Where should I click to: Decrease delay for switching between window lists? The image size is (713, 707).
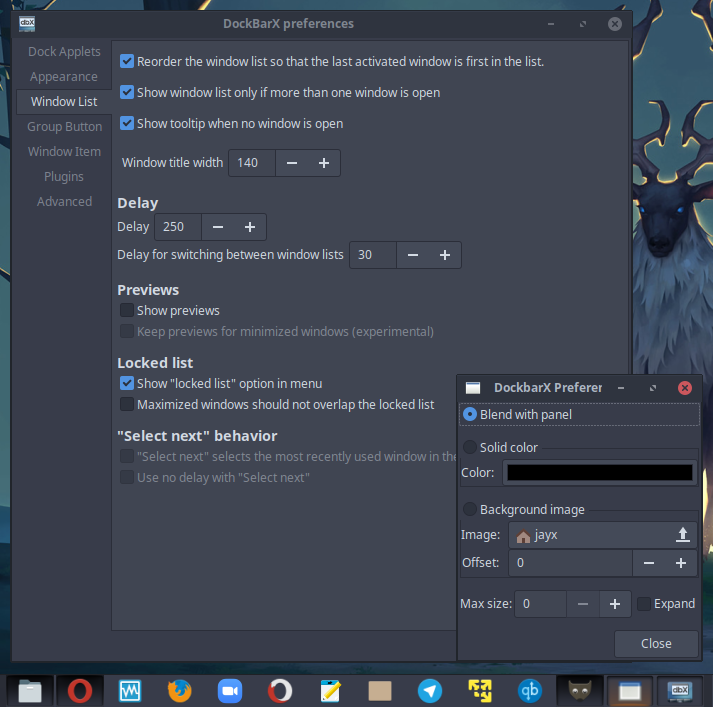[413, 255]
